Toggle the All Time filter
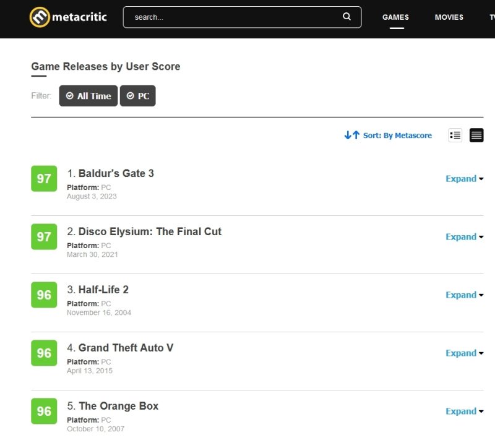Viewport: 495px width, 448px height. tap(88, 96)
